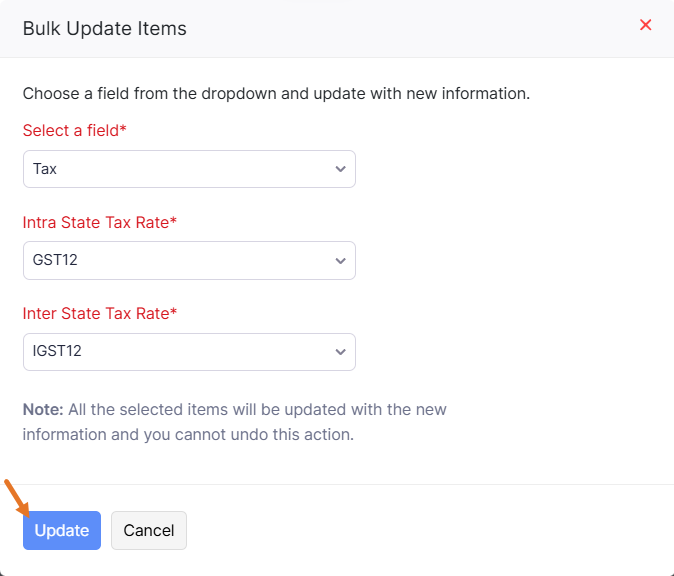Click the blue Update button
The width and height of the screenshot is (674, 576).
62,530
